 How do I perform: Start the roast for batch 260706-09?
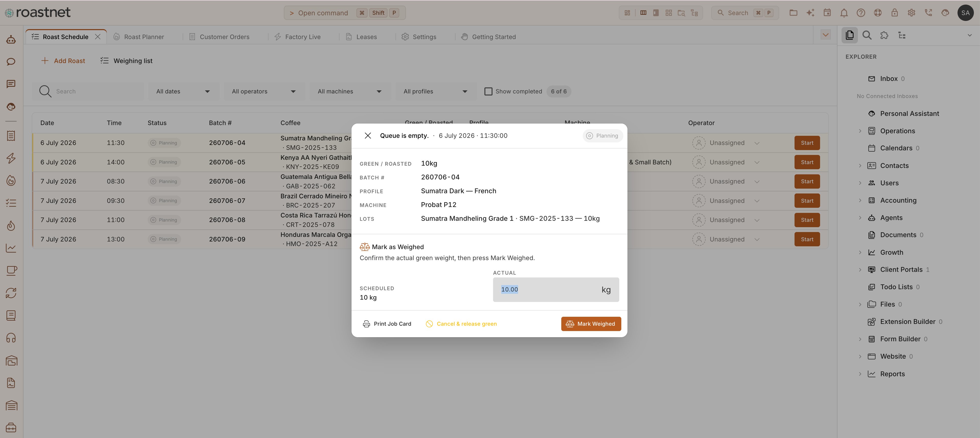point(807,239)
